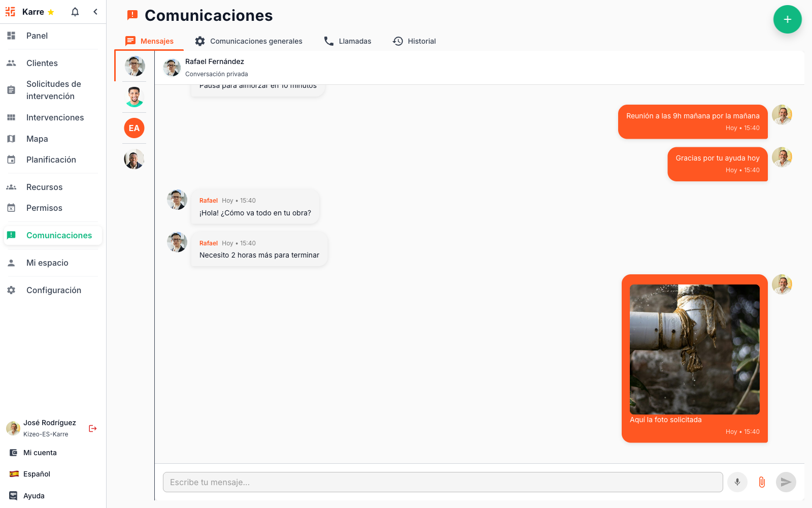Open the Recursos section icon
This screenshot has height=508, width=812.
click(11, 186)
